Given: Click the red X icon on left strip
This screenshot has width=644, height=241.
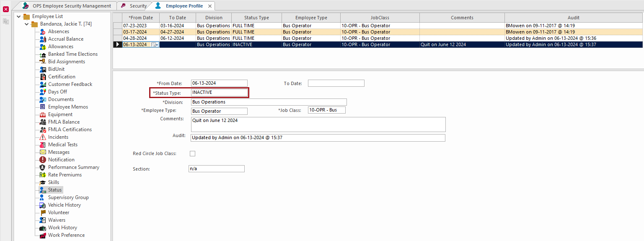Looking at the screenshot, I should 6,9.
